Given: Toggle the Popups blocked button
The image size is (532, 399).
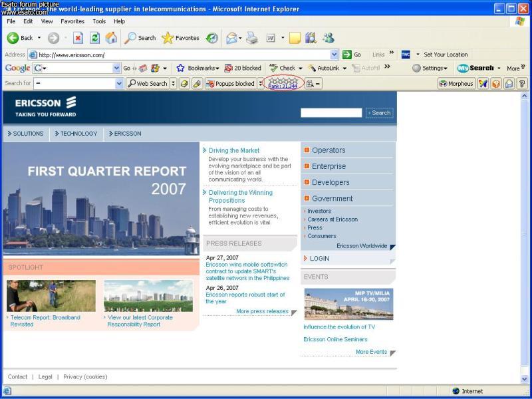Looking at the screenshot, I should [x=230, y=84].
